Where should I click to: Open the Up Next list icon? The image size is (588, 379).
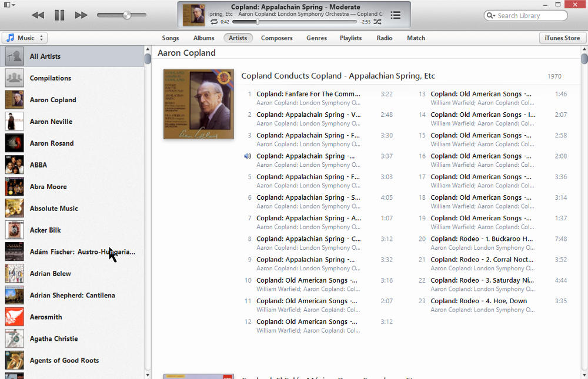pos(395,15)
